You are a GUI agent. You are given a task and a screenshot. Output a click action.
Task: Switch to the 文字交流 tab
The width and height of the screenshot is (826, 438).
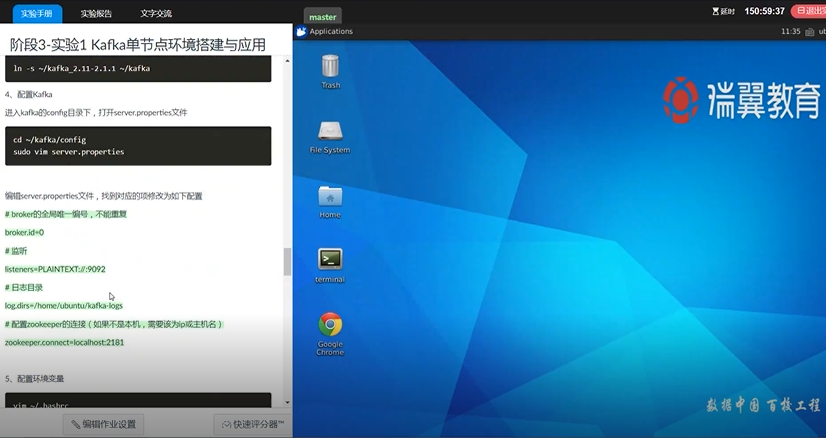coord(155,14)
